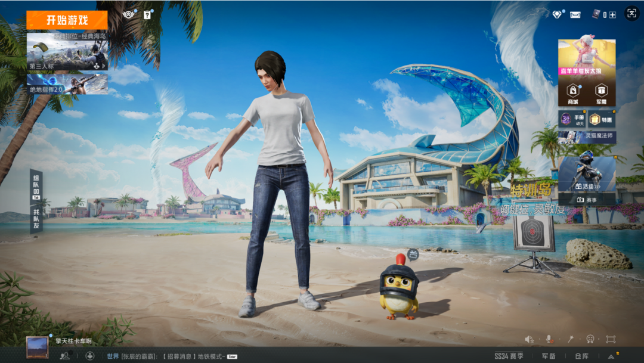This screenshot has width=644, height=363.
Task: Expand the bottom bar up-arrow menu
Action: coord(612,356)
